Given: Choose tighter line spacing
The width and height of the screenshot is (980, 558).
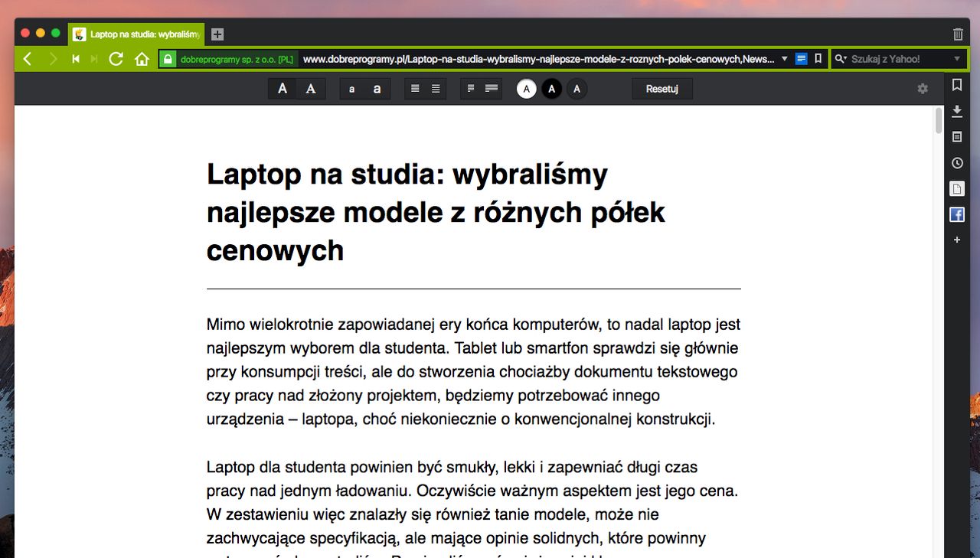Looking at the screenshot, I should pyautogui.click(x=415, y=89).
